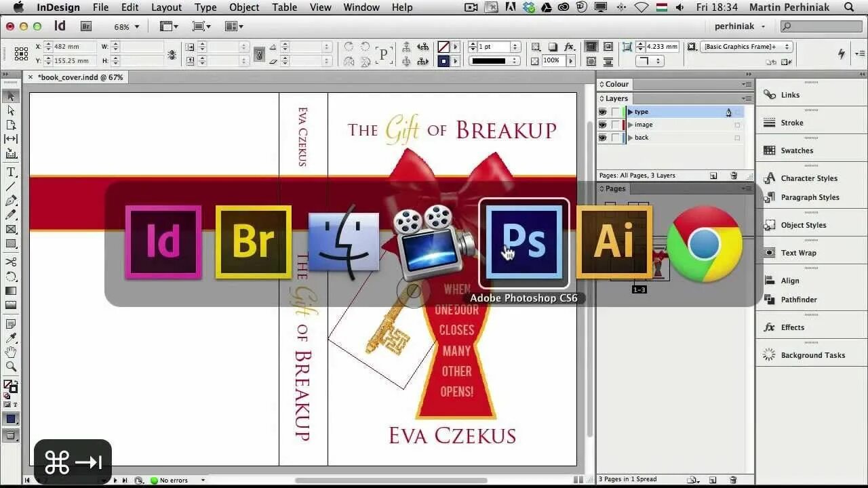Switch to Adobe Photoshop CS6 in app switcher
The image size is (868, 488).
pyautogui.click(x=524, y=243)
